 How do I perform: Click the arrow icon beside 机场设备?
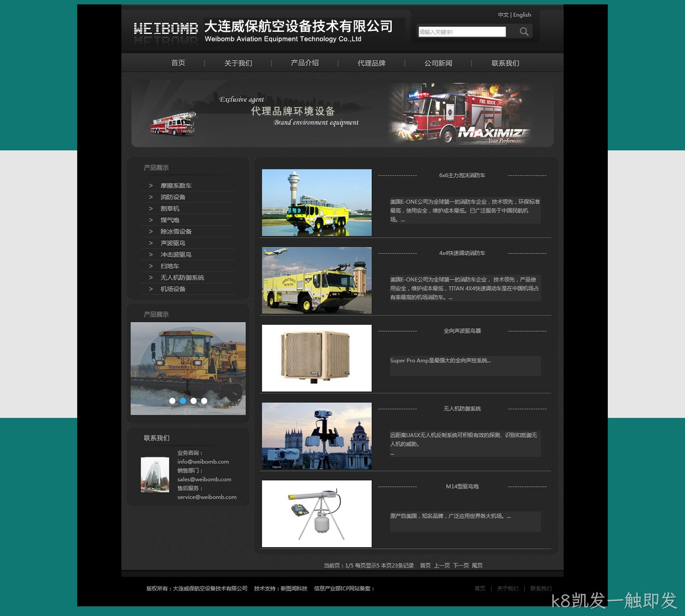[151, 289]
